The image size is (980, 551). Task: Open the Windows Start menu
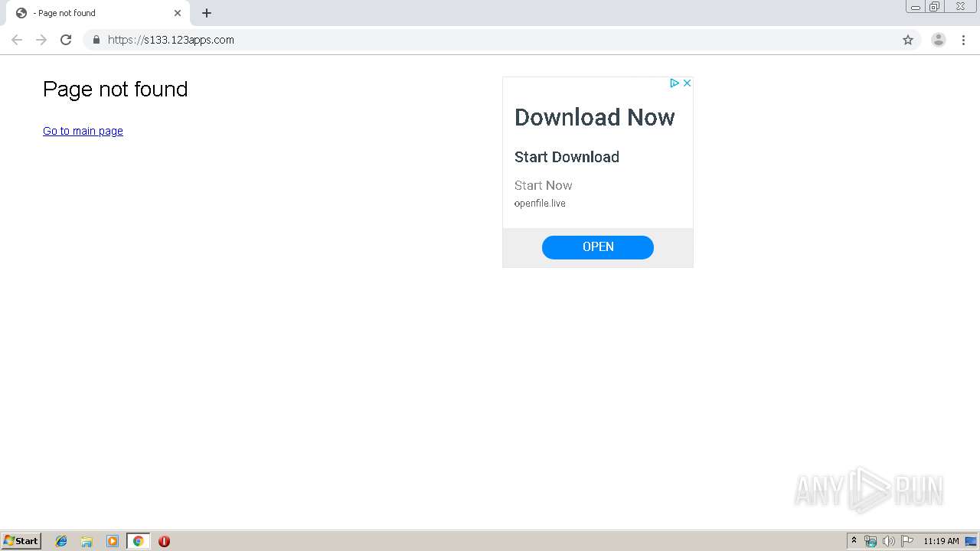tap(21, 541)
